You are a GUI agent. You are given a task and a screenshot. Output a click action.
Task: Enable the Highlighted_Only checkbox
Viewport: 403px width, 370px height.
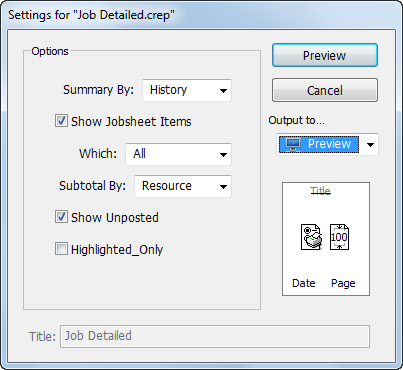click(x=61, y=249)
